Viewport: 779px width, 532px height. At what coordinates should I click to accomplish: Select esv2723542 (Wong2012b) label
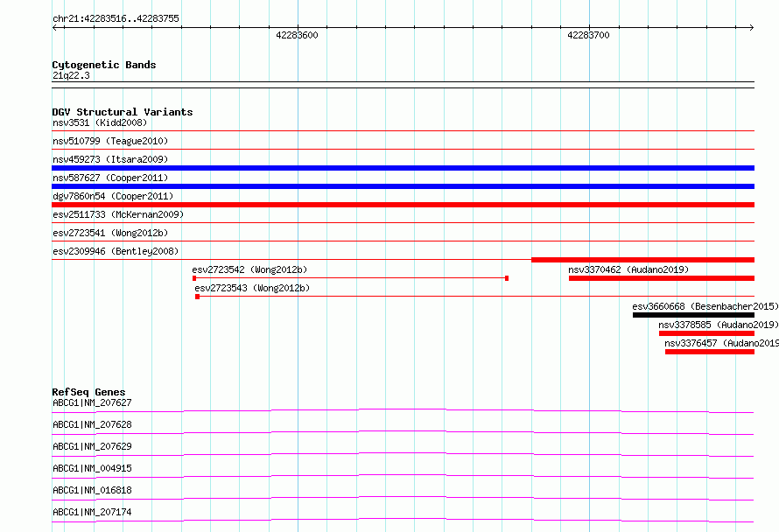[250, 269]
